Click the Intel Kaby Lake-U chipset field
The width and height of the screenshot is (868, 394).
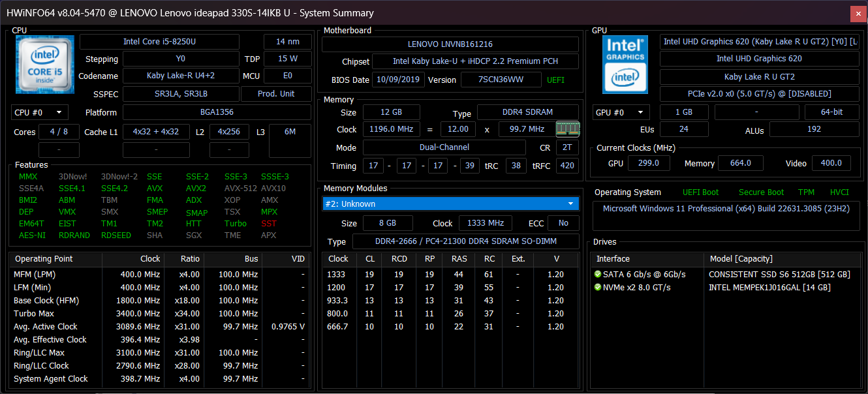coord(476,61)
